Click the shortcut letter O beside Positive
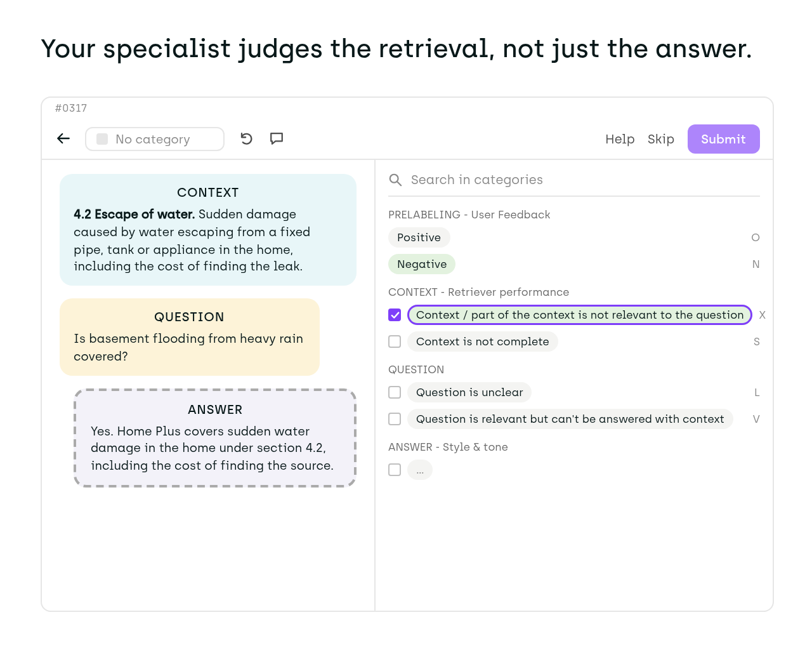This screenshot has height=650, width=812. pyautogui.click(x=756, y=237)
